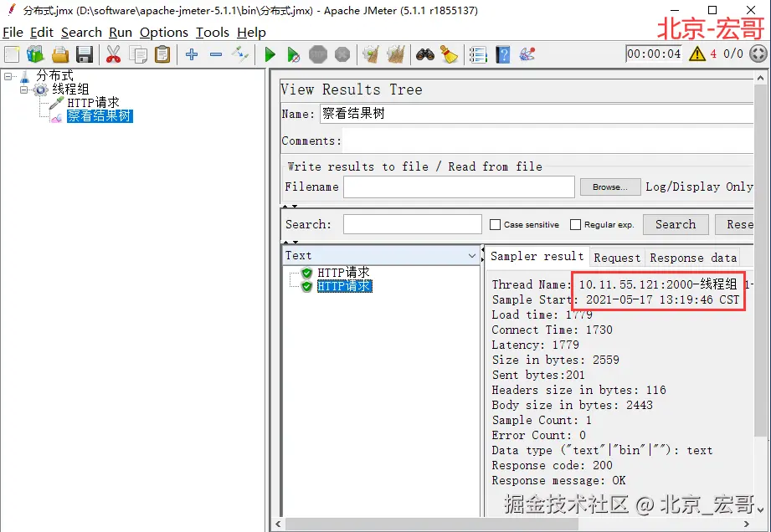Click the Collapse All minus icon

point(216,54)
